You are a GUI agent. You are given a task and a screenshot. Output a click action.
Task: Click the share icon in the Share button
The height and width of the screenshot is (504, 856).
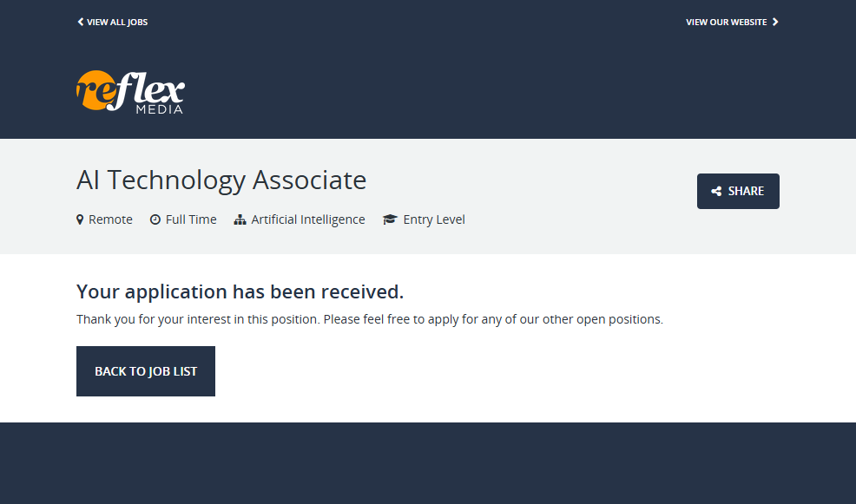click(x=716, y=192)
